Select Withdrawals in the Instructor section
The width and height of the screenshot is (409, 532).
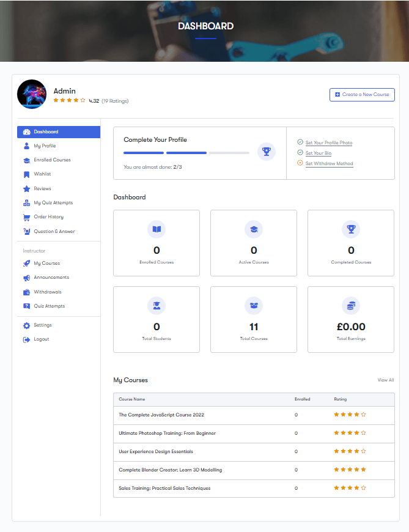48,292
